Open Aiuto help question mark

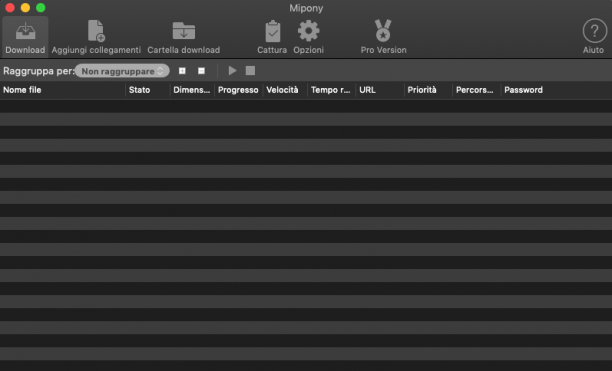click(x=594, y=31)
